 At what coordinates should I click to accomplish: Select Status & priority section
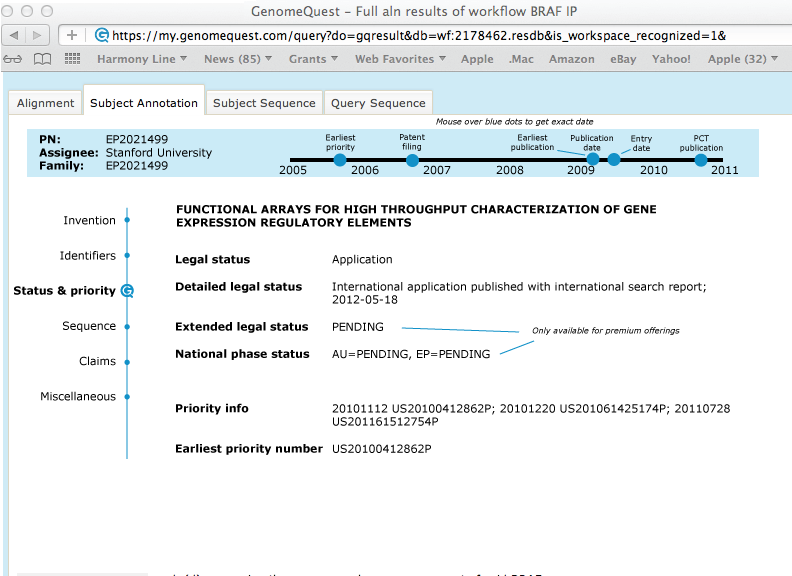(65, 291)
